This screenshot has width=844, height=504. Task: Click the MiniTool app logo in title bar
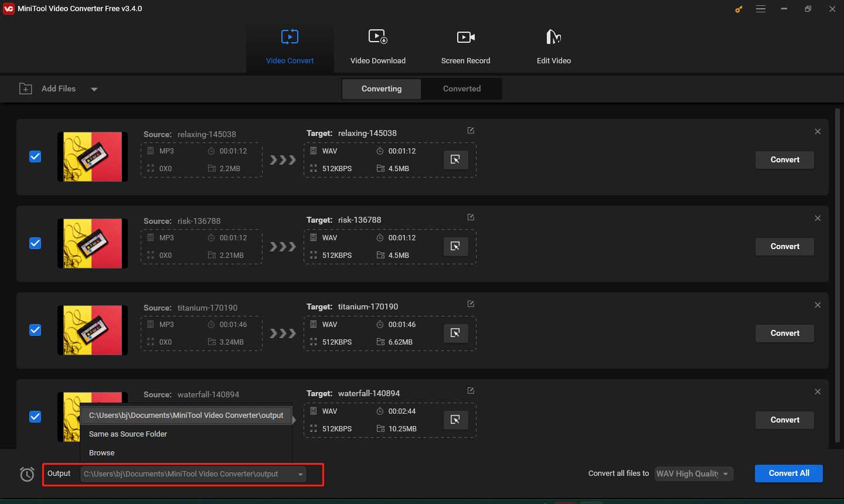tap(8, 8)
